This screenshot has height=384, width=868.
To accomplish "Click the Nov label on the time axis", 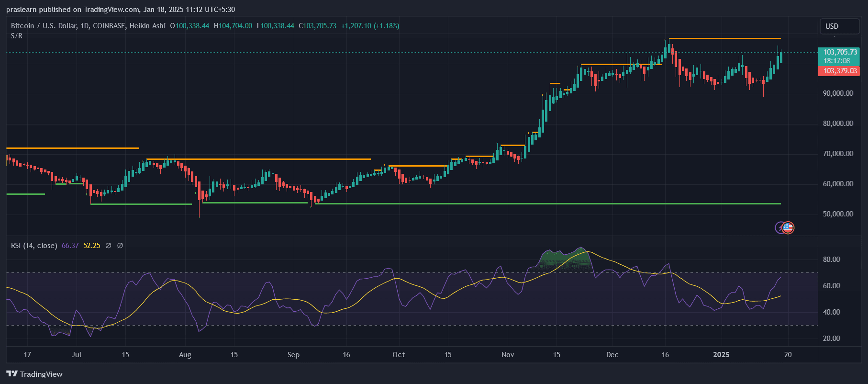I will 508,355.
